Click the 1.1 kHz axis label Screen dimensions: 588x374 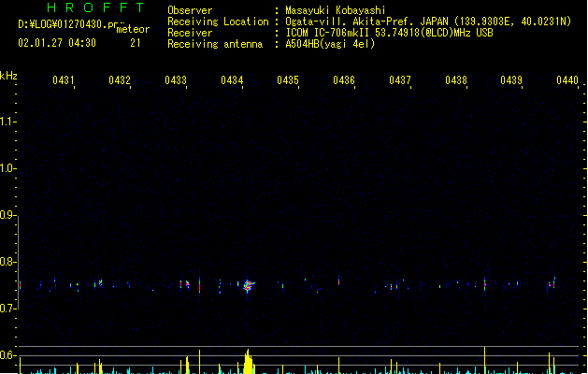[x=7, y=122]
